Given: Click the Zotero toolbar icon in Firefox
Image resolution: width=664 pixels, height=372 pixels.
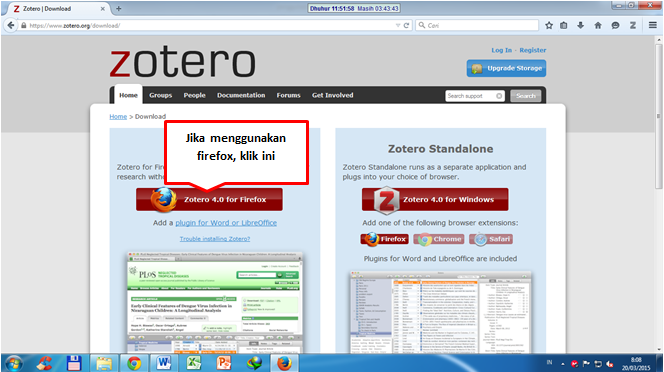Looking at the screenshot, I should (x=633, y=25).
